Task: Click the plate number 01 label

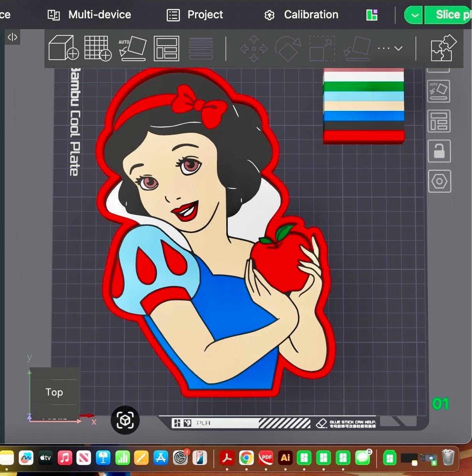Action: pos(440,404)
